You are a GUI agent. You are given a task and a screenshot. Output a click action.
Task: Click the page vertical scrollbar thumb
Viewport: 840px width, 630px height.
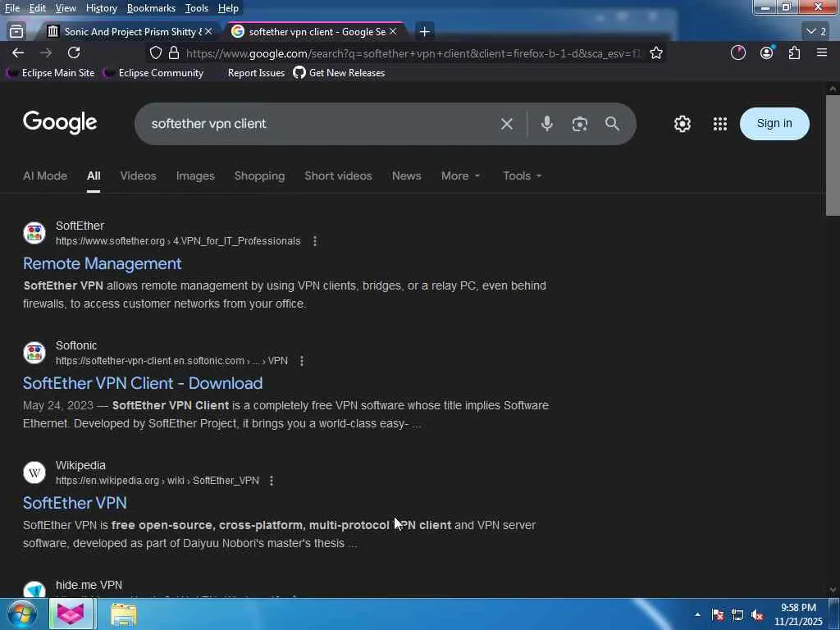pyautogui.click(x=833, y=155)
